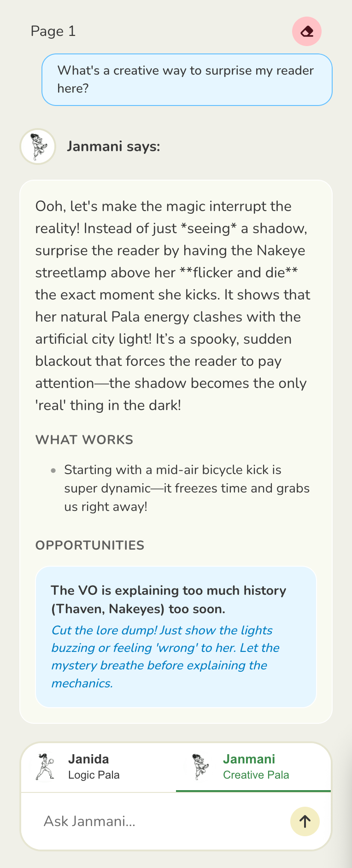The height and width of the screenshot is (868, 352).
Task: Click the Janmani avatar beside 'Janmani says:'
Action: tap(38, 147)
